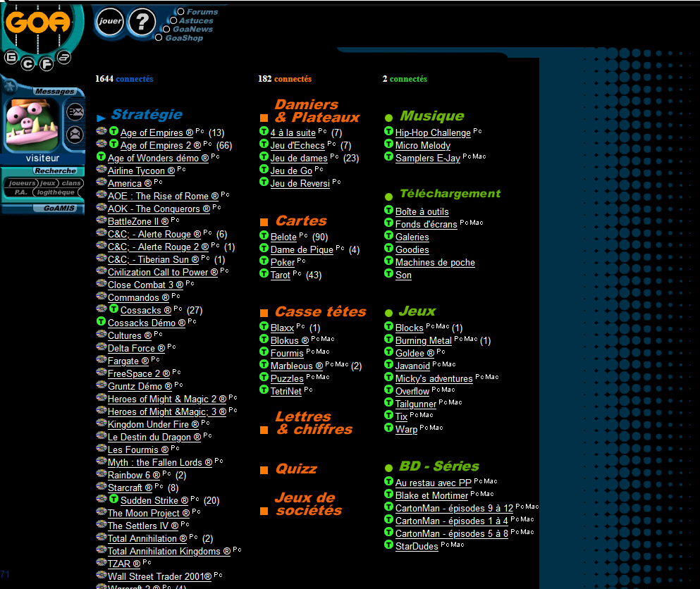The height and width of the screenshot is (589, 700).
Task: Open the Jeu de dames link
Action: pos(299,159)
